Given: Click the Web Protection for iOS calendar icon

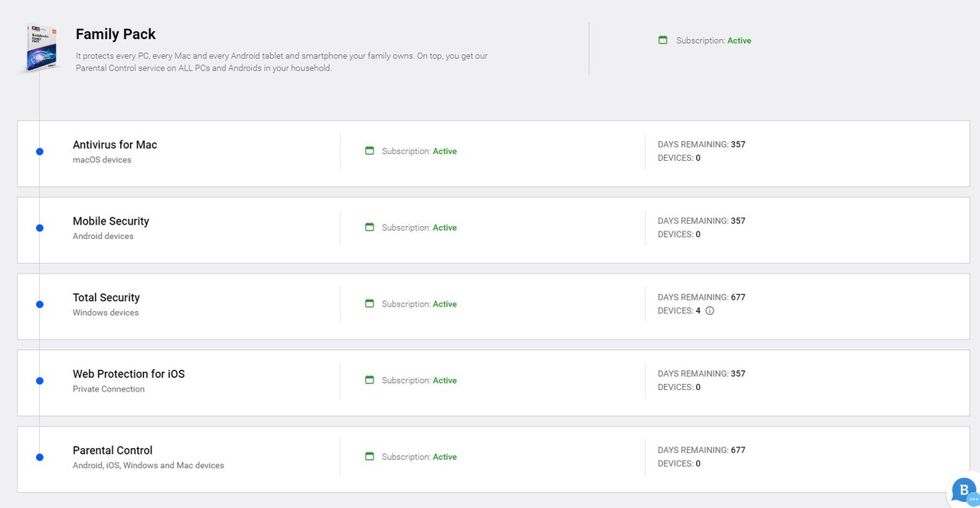Looking at the screenshot, I should (370, 380).
